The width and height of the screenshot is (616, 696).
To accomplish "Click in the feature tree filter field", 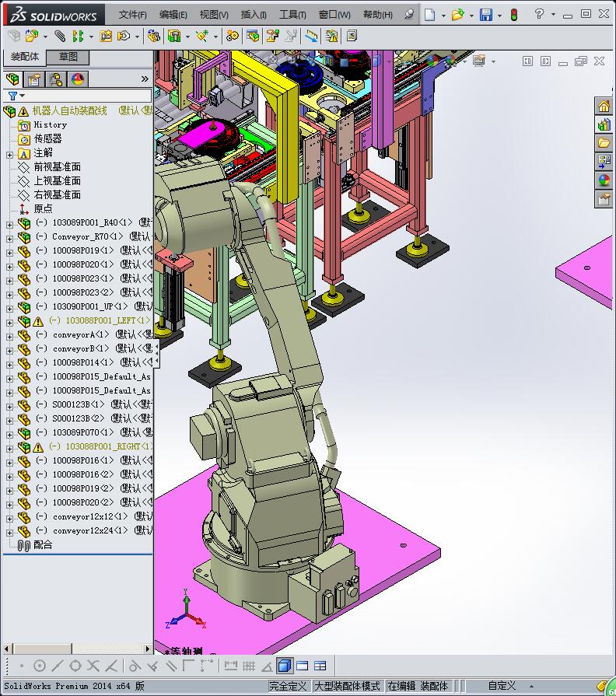I will [x=88, y=96].
